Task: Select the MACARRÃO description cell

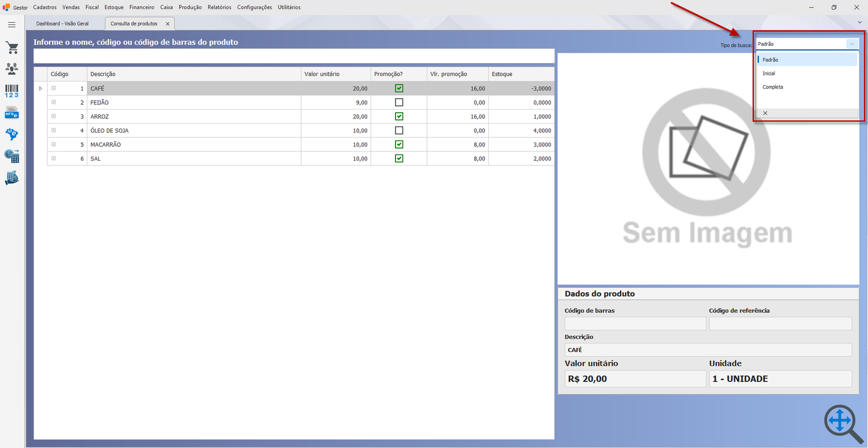Action: pyautogui.click(x=194, y=145)
